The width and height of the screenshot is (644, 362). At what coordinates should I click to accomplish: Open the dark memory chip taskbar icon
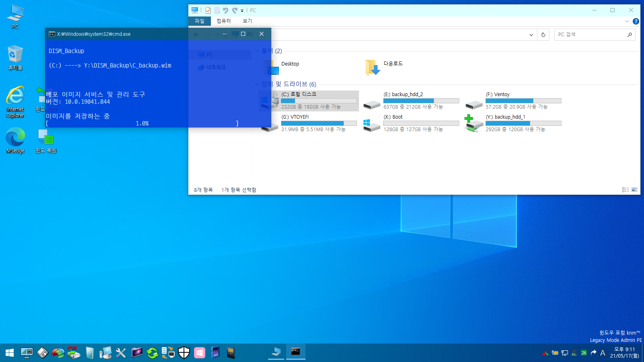tap(231, 353)
